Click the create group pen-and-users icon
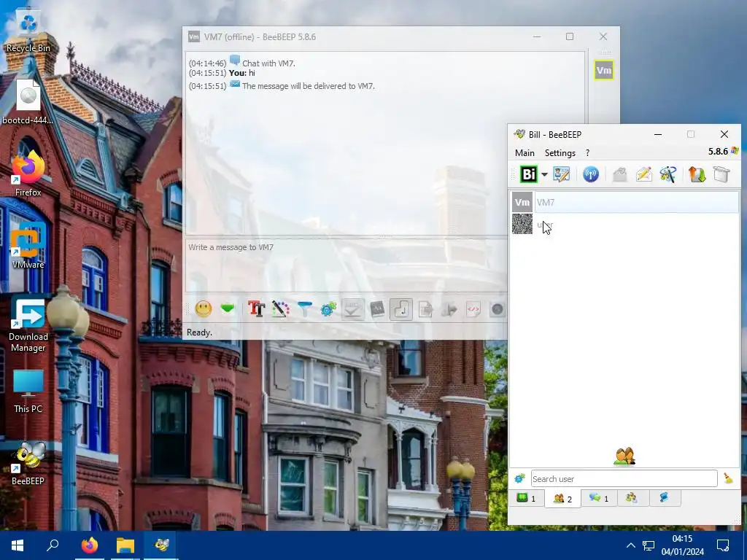The width and height of the screenshot is (747, 560). pos(668,174)
